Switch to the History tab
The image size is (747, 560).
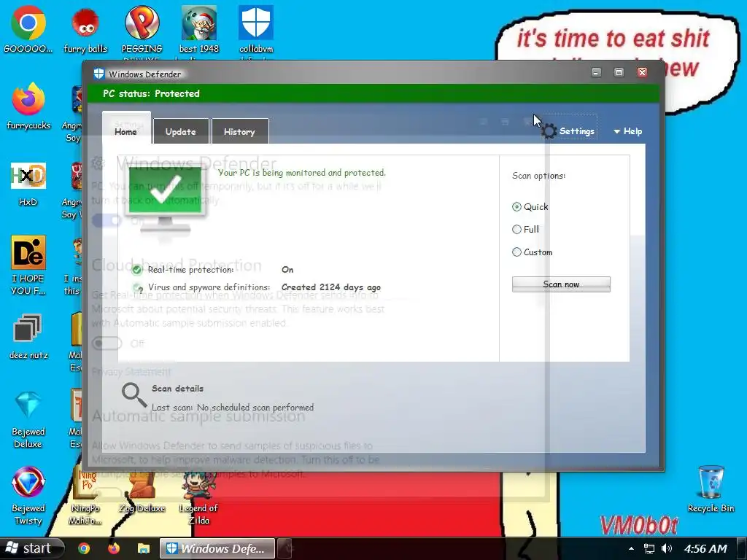click(x=240, y=131)
